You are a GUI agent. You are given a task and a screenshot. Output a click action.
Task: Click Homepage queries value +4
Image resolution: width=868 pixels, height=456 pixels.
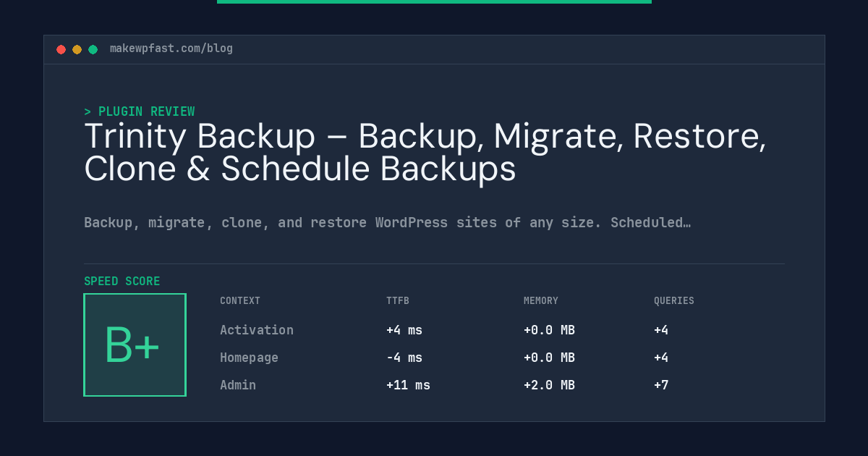pyautogui.click(x=661, y=358)
